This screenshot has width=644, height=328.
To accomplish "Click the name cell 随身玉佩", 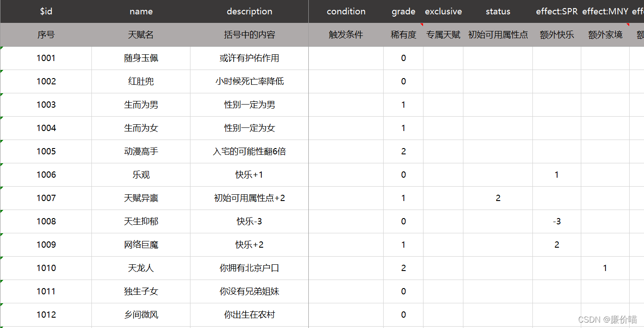I will point(141,58).
